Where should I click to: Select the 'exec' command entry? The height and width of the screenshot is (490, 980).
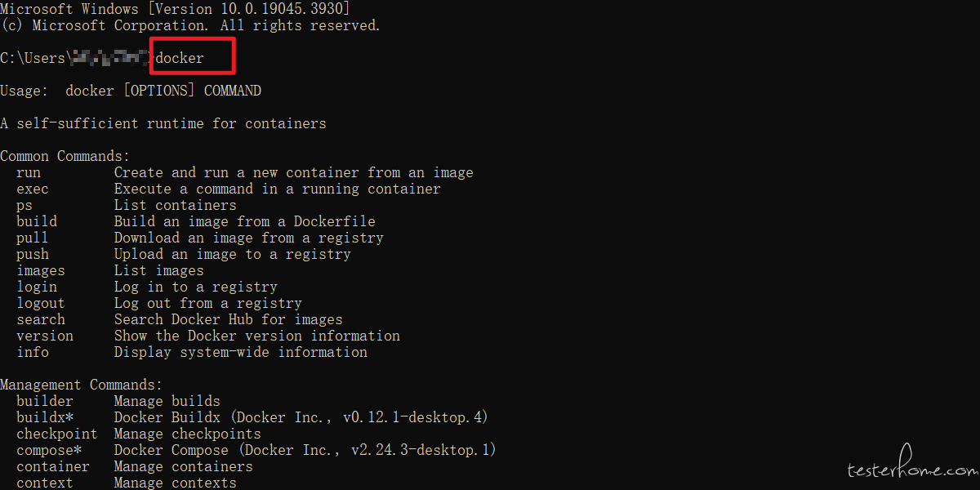click(33, 189)
